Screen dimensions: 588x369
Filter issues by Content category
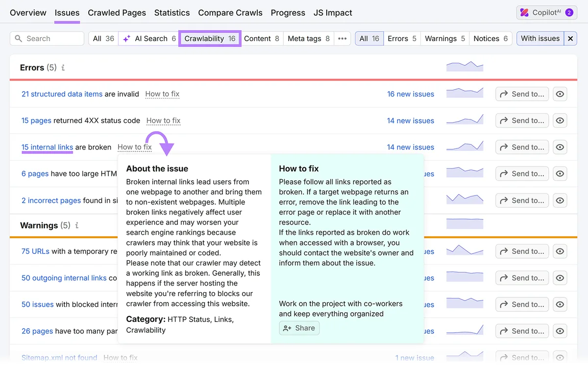(x=262, y=39)
